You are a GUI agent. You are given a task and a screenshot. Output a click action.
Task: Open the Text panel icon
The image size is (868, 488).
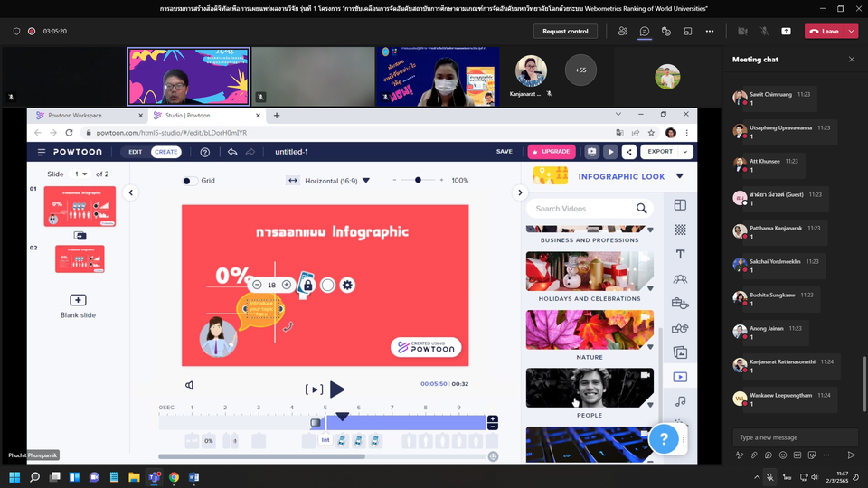[680, 254]
